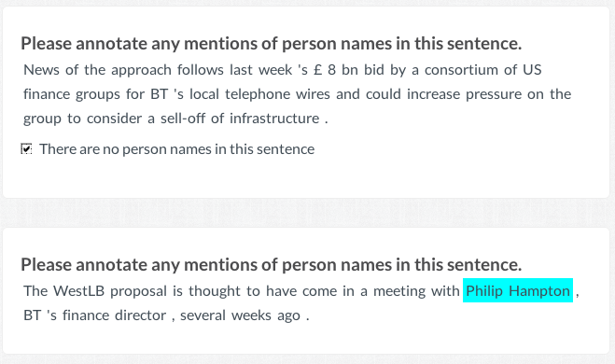Select the highlighted Philip Hampton annotation
This screenshot has width=615, height=364.
518,290
